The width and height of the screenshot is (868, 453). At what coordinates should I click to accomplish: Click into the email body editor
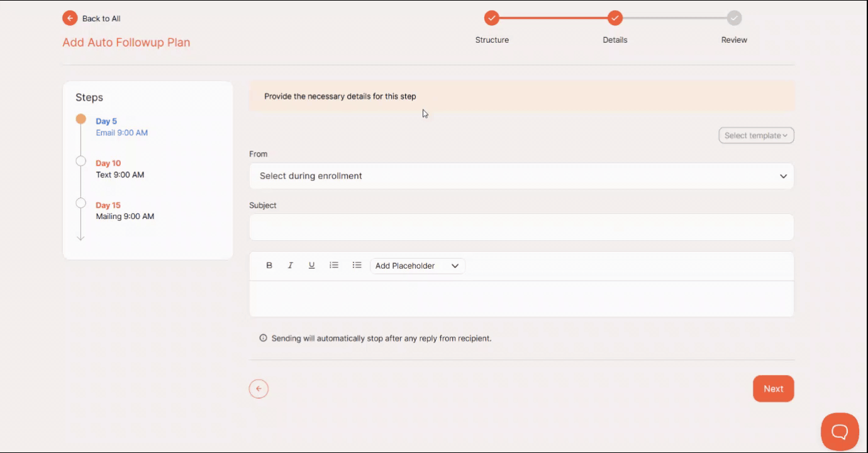pos(521,298)
